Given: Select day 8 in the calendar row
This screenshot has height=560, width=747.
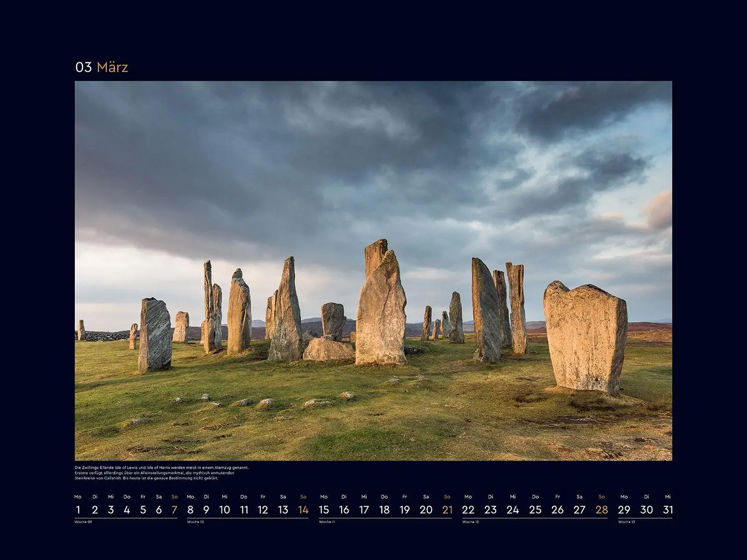Looking at the screenshot, I should click(190, 510).
